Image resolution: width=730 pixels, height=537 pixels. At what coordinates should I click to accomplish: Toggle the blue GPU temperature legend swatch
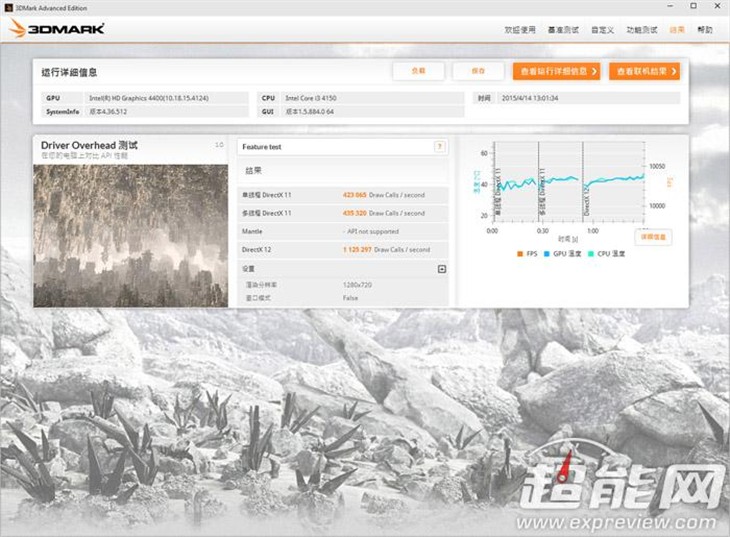point(547,254)
